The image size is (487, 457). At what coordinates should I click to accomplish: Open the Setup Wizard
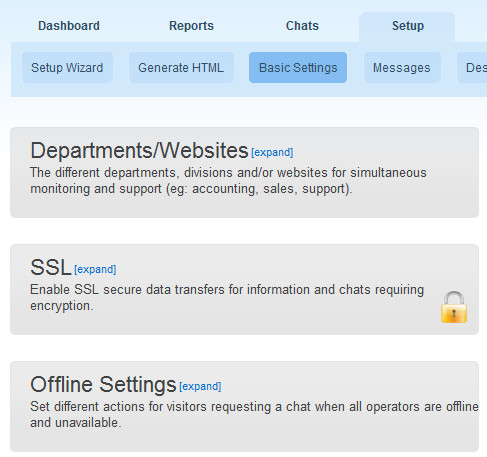(x=67, y=68)
